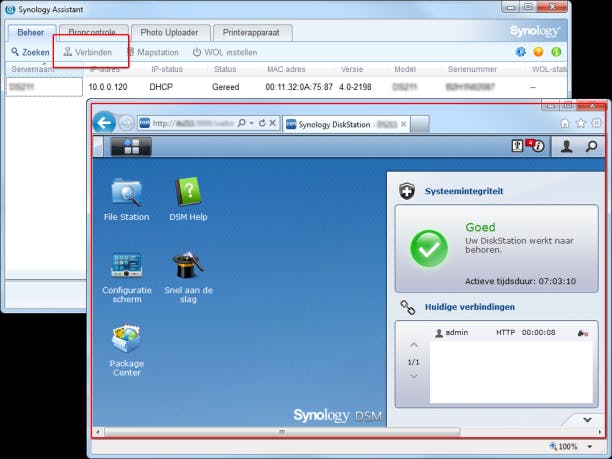Image resolution: width=612 pixels, height=459 pixels.
Task: Click the orange notification icon in Assistant
Action: [x=538, y=52]
